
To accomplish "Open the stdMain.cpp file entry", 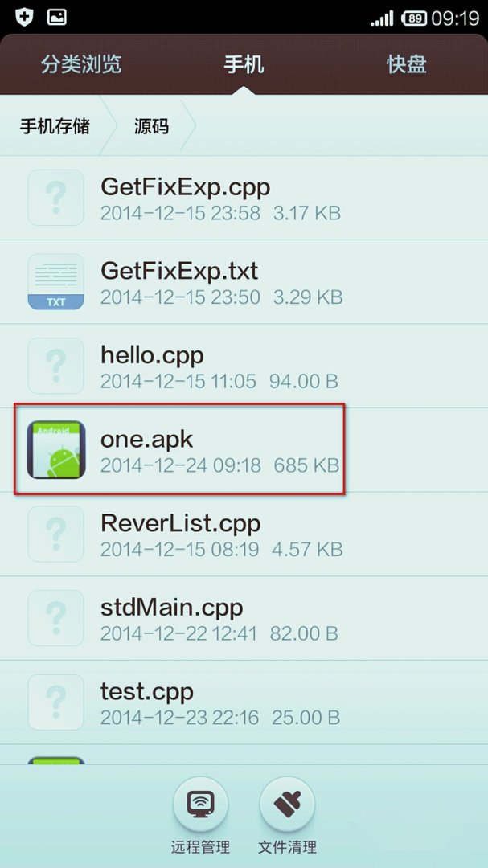I will point(244,618).
